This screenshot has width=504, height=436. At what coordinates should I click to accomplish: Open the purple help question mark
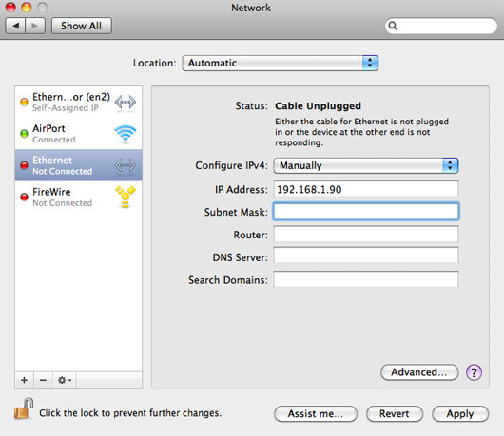click(x=474, y=372)
